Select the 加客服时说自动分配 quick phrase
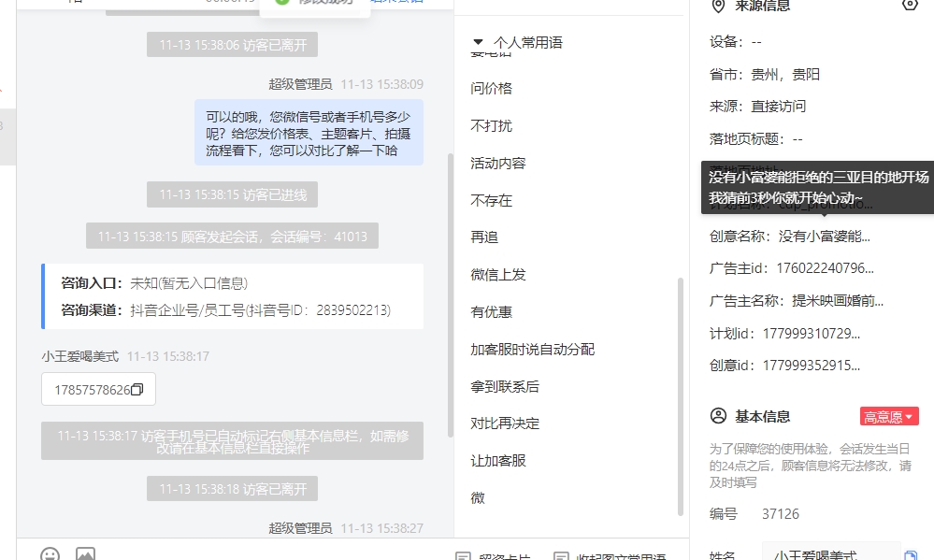 click(x=533, y=350)
